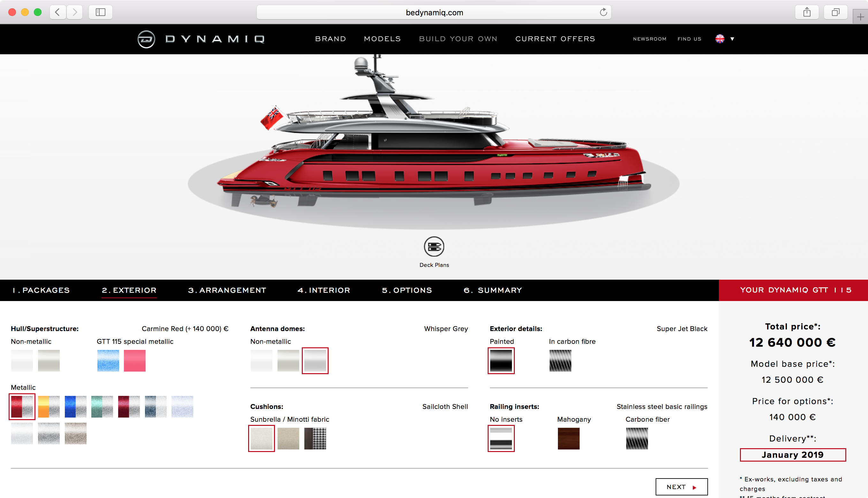Select Carmine Red metallic hull swatch
Image resolution: width=868 pixels, height=498 pixels.
click(22, 407)
